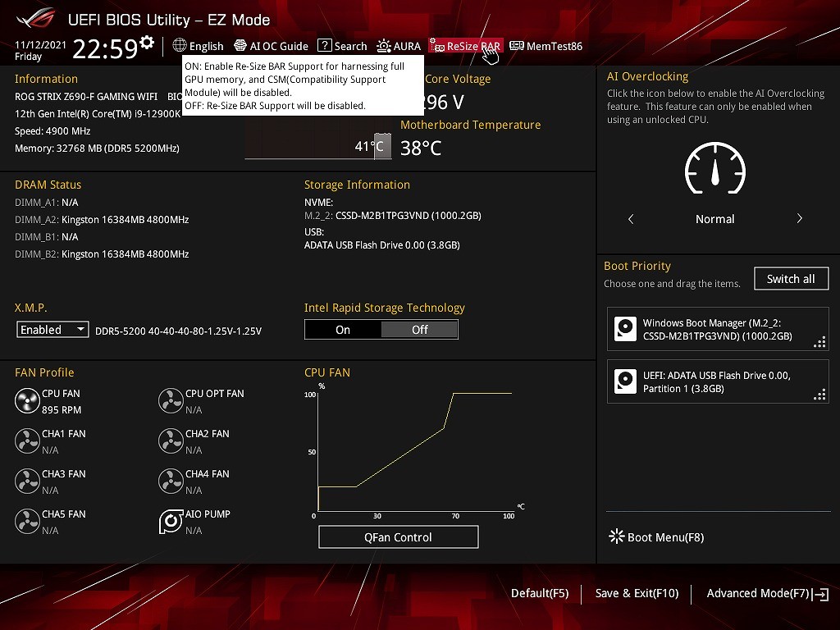Viewport: 840px width, 630px height.
Task: Open Boot Menu (F8)
Action: point(656,536)
